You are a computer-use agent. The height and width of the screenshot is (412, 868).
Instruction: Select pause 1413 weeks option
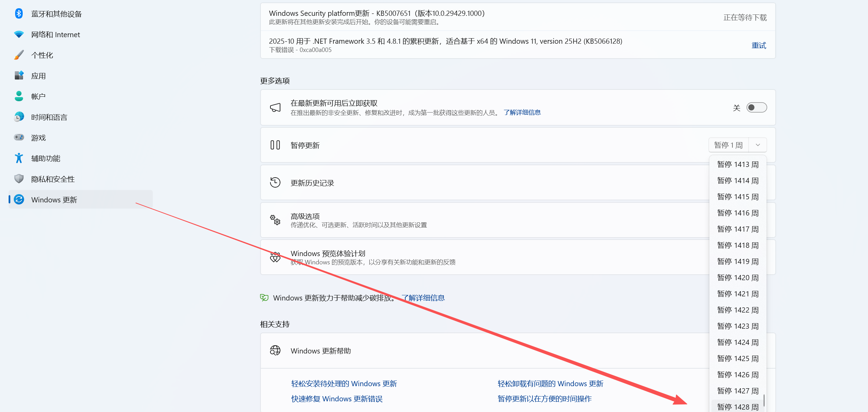tap(738, 165)
